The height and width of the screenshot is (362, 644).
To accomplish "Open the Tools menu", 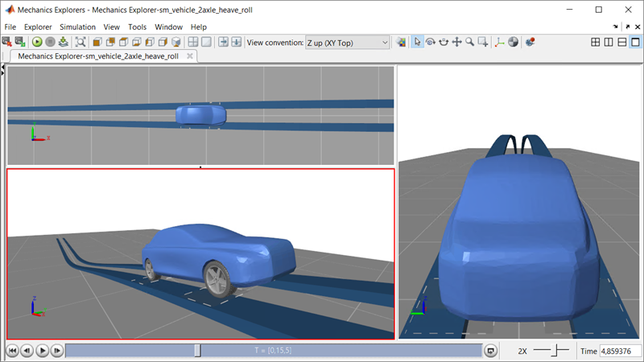I will (137, 27).
